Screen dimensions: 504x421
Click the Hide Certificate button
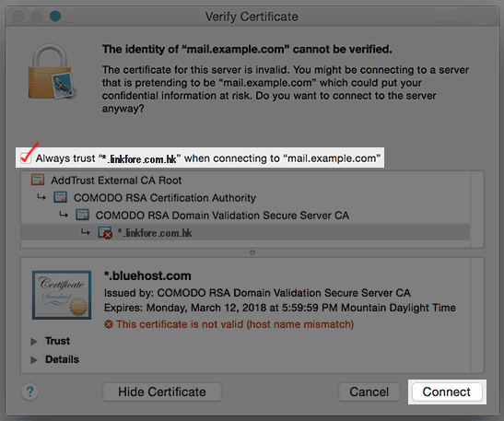[x=162, y=392]
